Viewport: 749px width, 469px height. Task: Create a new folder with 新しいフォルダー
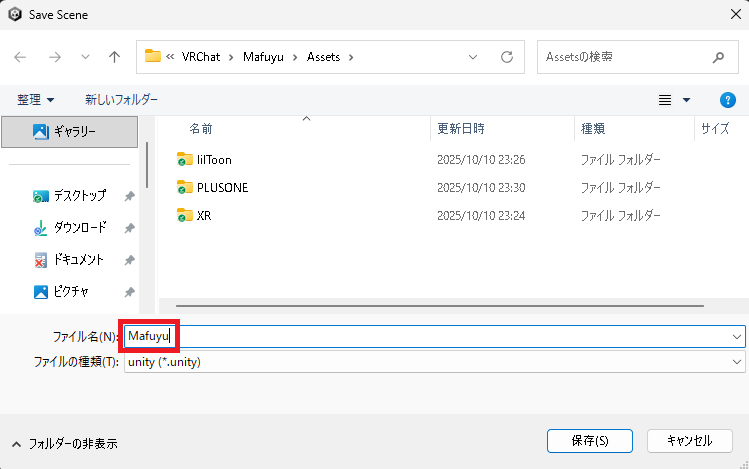[121, 99]
